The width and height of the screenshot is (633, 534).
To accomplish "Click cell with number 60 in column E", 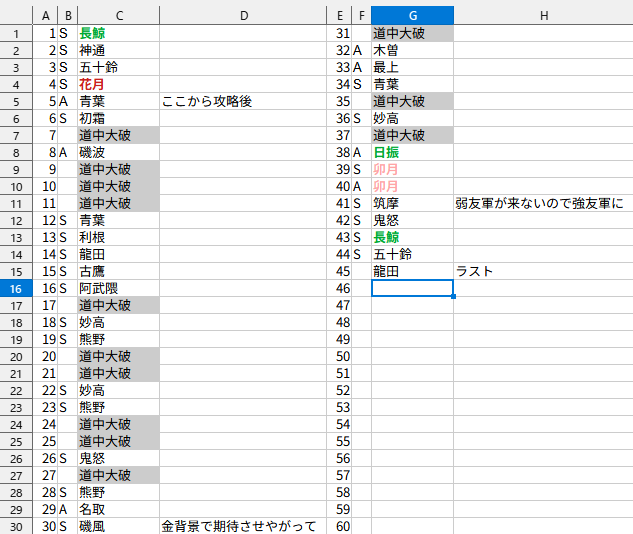I will pyautogui.click(x=339, y=526).
